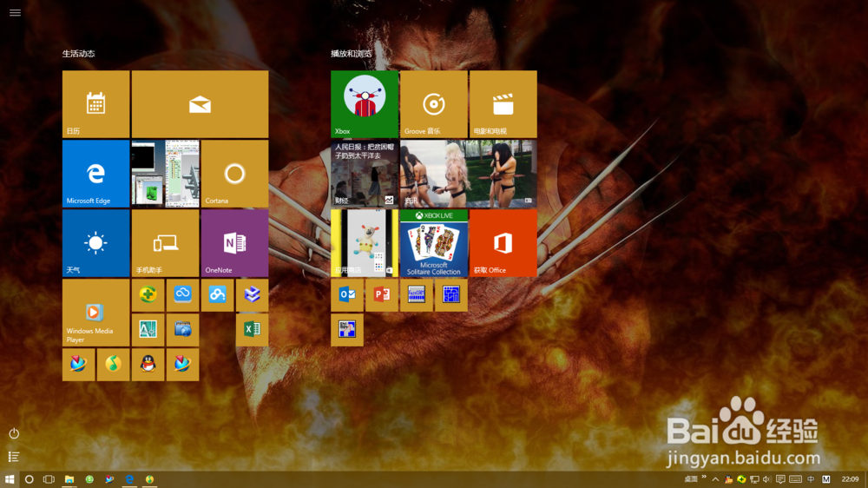Open the 天气 weather tile
The image size is (868, 488).
coord(95,243)
